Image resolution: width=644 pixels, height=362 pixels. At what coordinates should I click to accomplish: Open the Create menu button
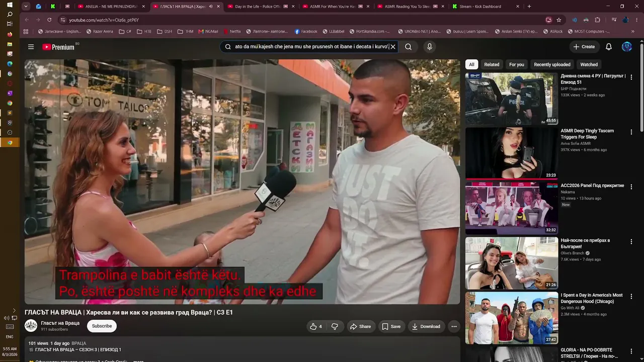click(584, 47)
